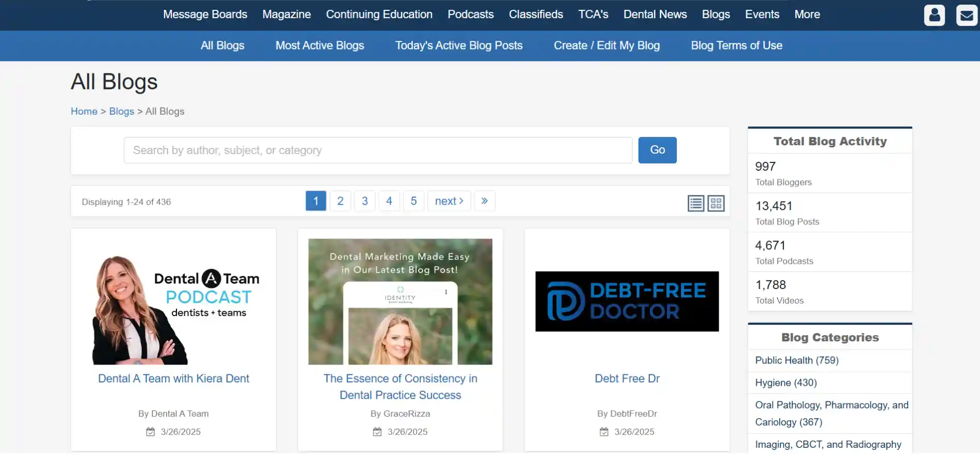
Task: Click 'Blog Categories' panel heading
Action: [x=830, y=338]
